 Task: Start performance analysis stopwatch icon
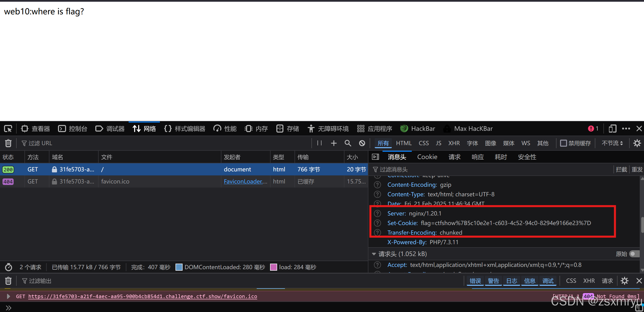[9, 267]
